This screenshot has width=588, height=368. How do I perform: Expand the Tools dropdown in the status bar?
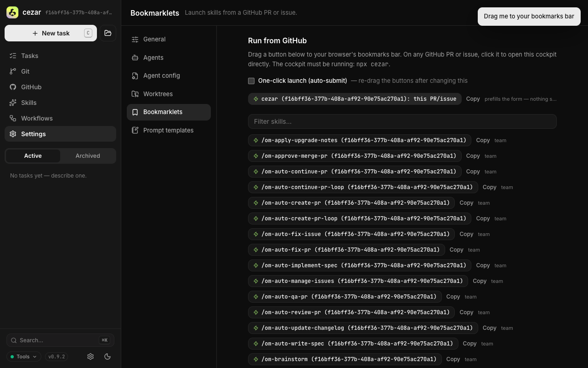(x=23, y=356)
